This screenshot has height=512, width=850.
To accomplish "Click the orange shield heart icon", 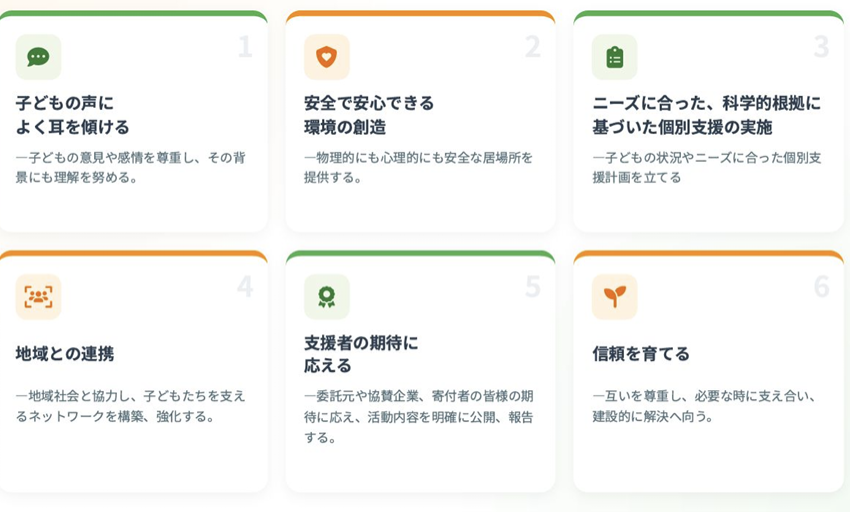I will coord(326,57).
